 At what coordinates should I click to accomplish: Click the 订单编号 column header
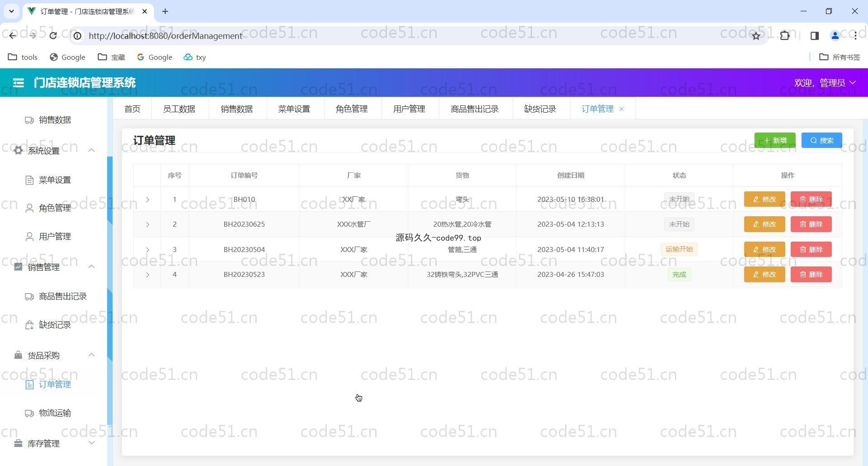coord(244,176)
